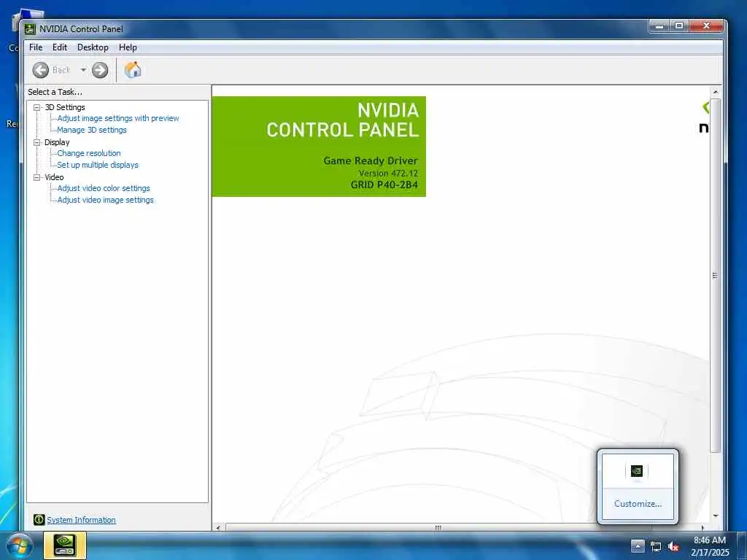Open the Desktop menu

93,47
